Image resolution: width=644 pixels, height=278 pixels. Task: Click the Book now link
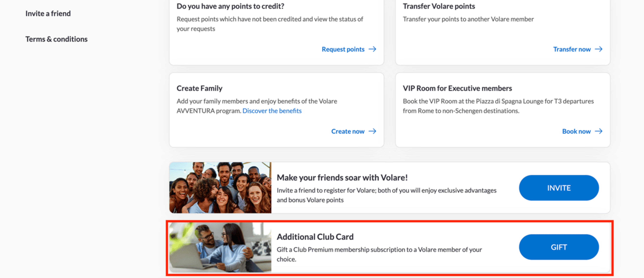click(x=576, y=131)
